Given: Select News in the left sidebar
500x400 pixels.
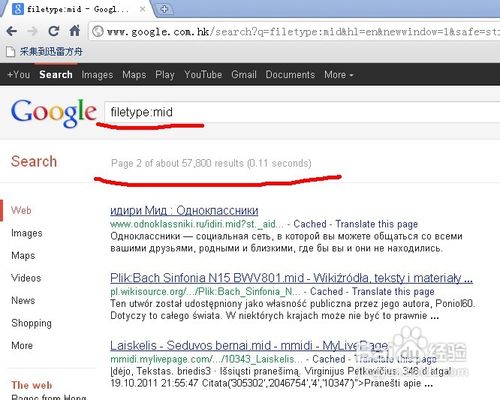Looking at the screenshot, I should coord(23,300).
